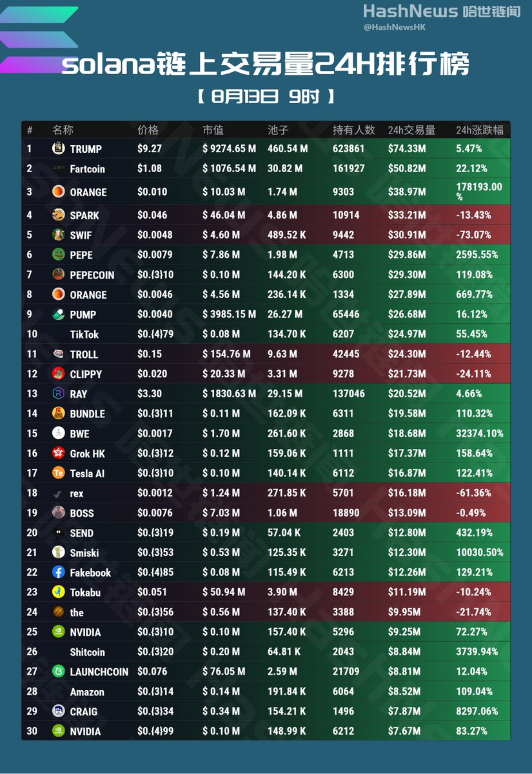
Task: Click RAY's price $3.30
Action: point(148,394)
